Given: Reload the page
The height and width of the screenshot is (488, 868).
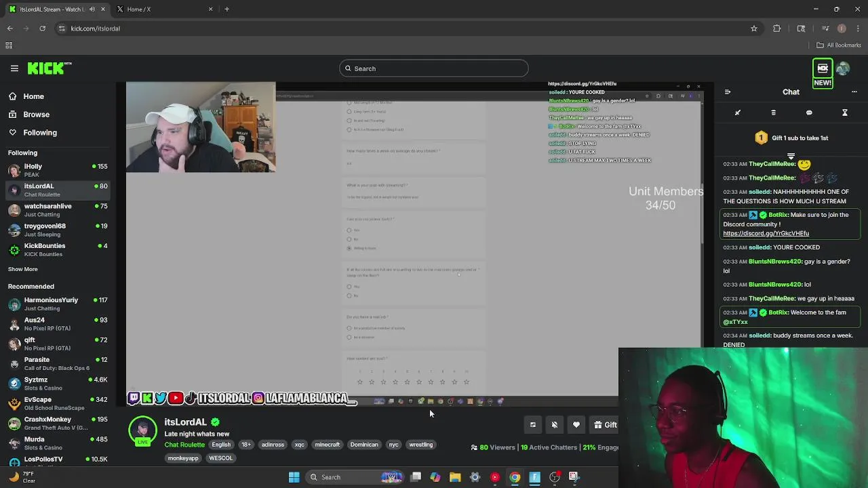Looking at the screenshot, I should coord(42,28).
